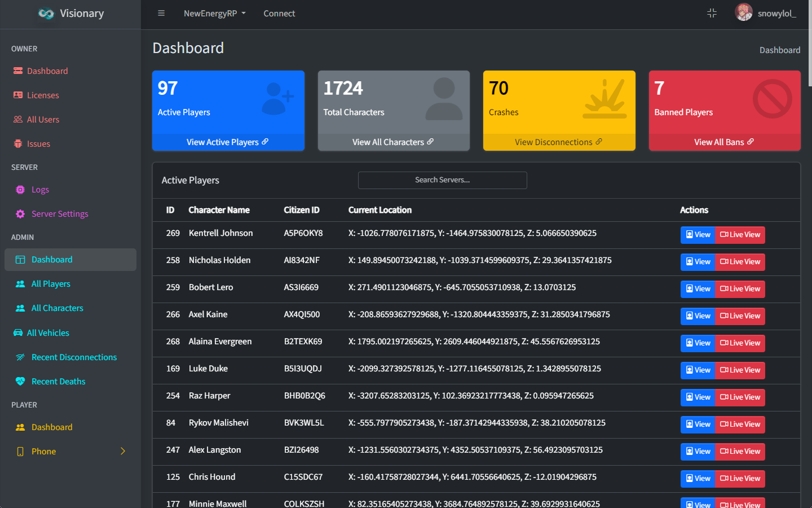Toggle the hamburger sidebar menu icon
This screenshot has width=812, height=508.
pos(161,13)
